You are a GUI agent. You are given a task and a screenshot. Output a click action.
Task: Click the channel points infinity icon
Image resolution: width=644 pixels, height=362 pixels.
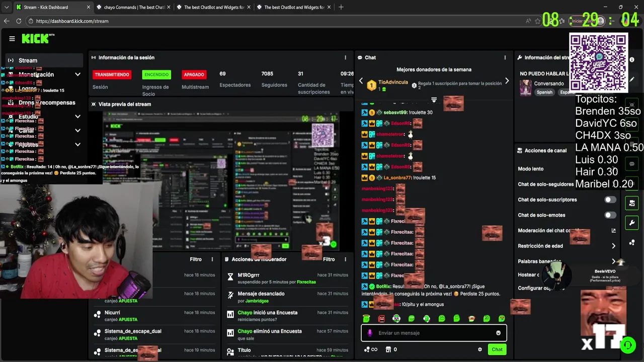pyautogui.click(x=370, y=349)
